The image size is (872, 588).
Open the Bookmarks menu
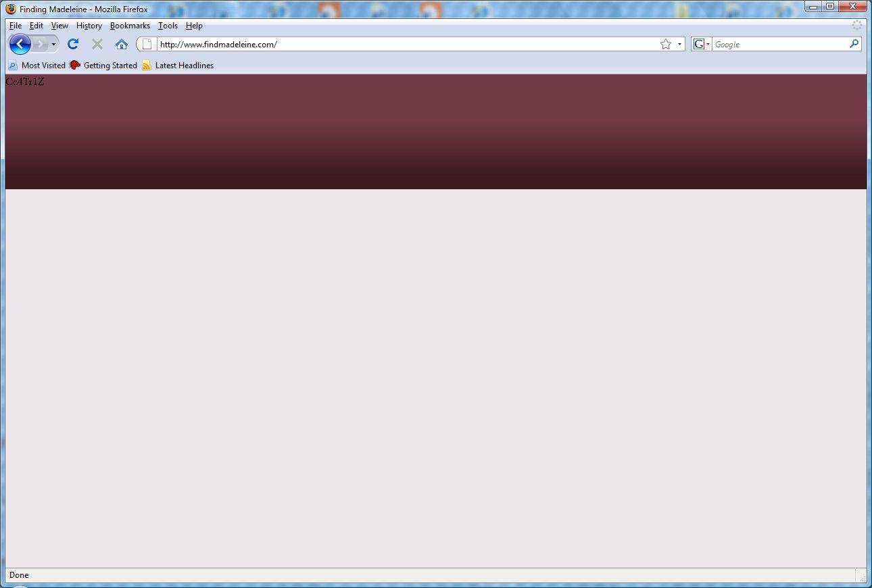coord(130,26)
